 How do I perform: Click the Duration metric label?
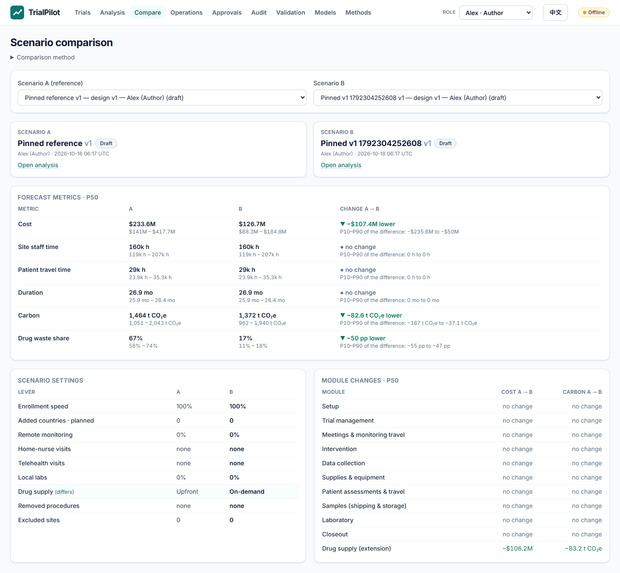pyautogui.click(x=30, y=293)
